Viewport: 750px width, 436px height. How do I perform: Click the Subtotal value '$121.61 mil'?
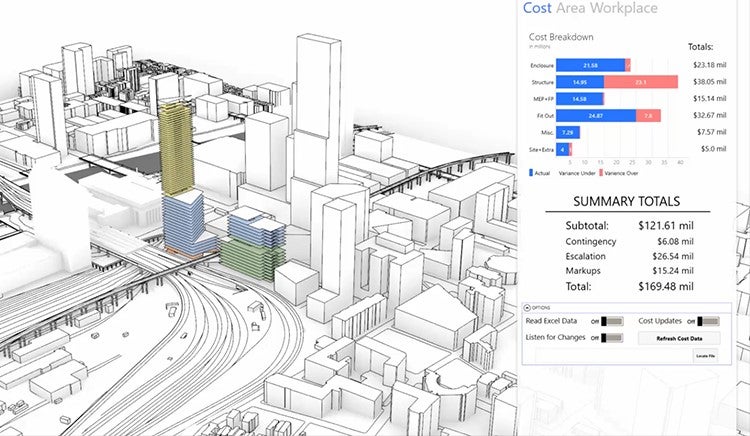[x=666, y=226]
